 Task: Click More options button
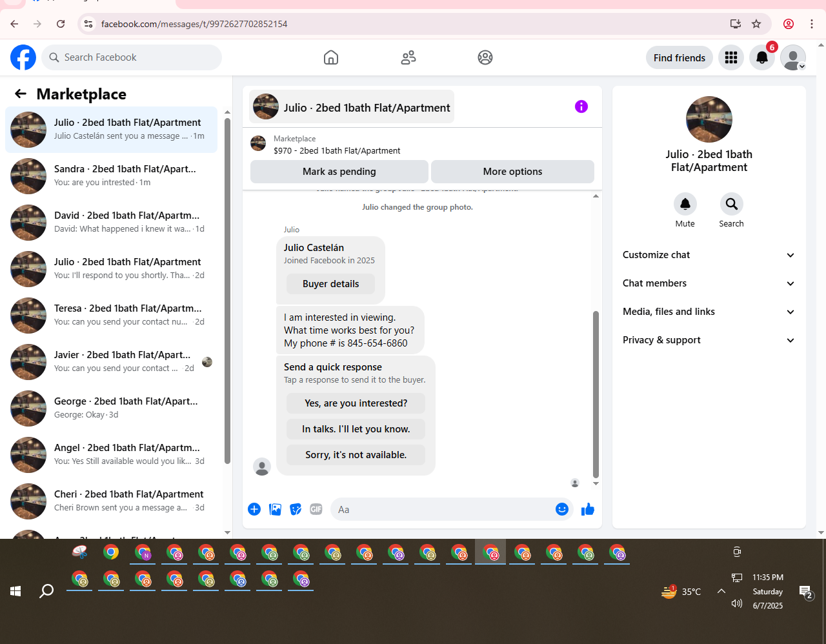[x=512, y=172]
